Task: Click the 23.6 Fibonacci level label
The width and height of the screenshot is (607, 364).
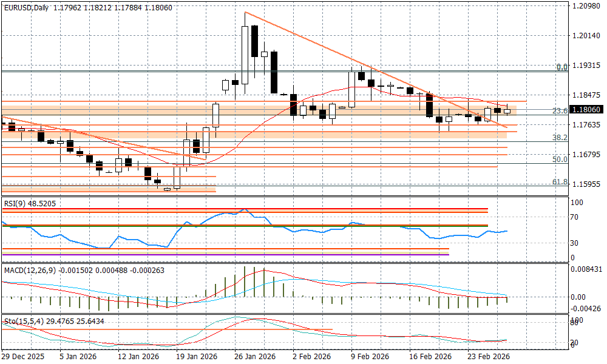Action: [560, 112]
